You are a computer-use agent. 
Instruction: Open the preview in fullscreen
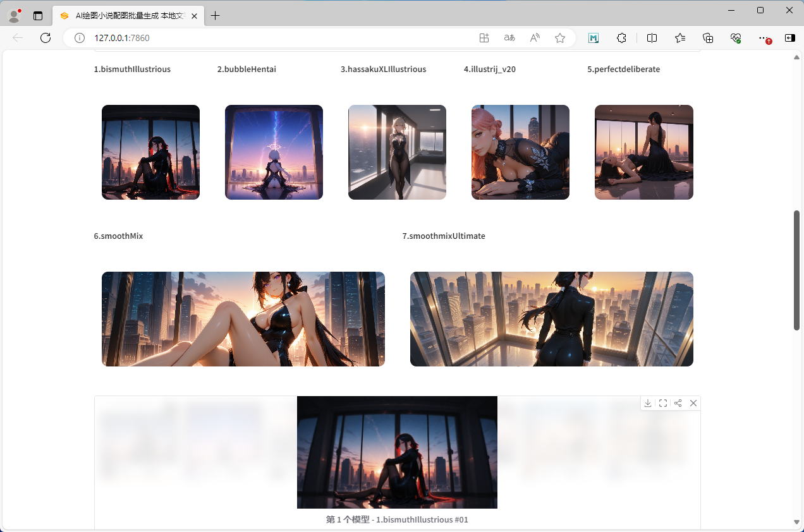pyautogui.click(x=663, y=403)
